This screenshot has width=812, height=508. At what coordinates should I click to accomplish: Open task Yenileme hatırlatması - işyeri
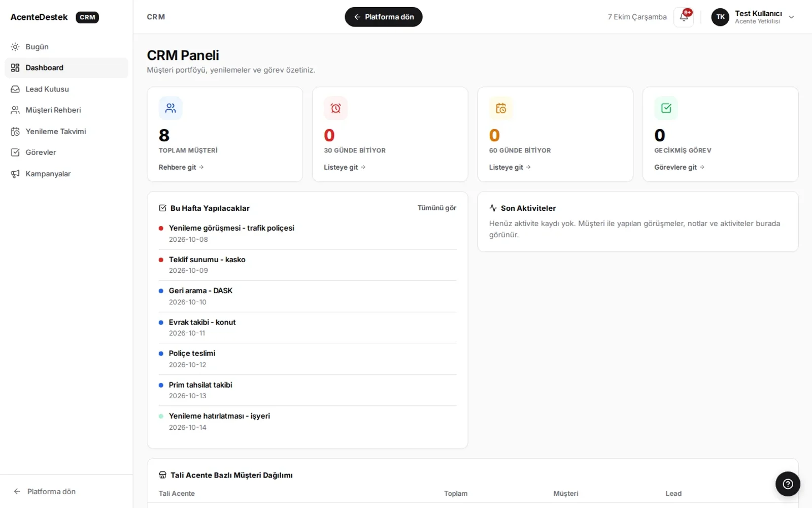pos(308,422)
